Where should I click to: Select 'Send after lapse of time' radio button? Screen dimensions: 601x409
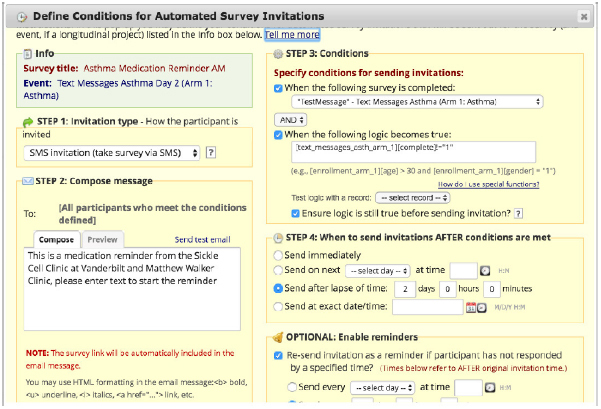coord(278,288)
